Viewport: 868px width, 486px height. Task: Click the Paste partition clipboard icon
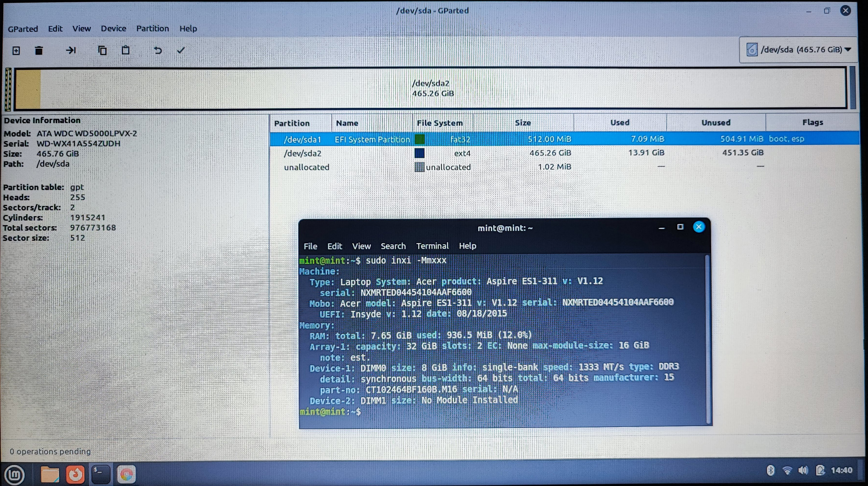click(x=126, y=51)
